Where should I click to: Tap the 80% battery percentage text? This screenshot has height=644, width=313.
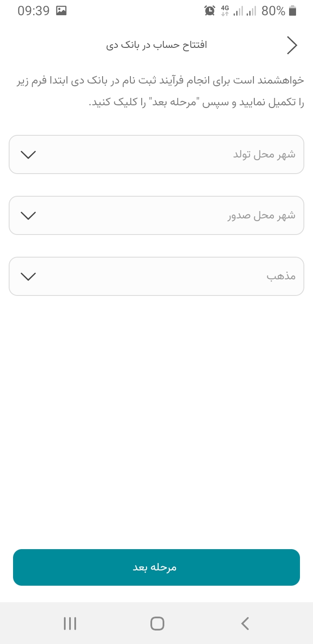(273, 11)
